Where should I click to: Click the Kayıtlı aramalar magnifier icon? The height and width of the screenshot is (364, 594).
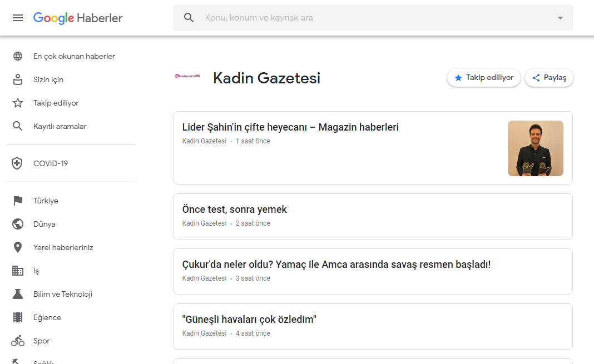(18, 126)
